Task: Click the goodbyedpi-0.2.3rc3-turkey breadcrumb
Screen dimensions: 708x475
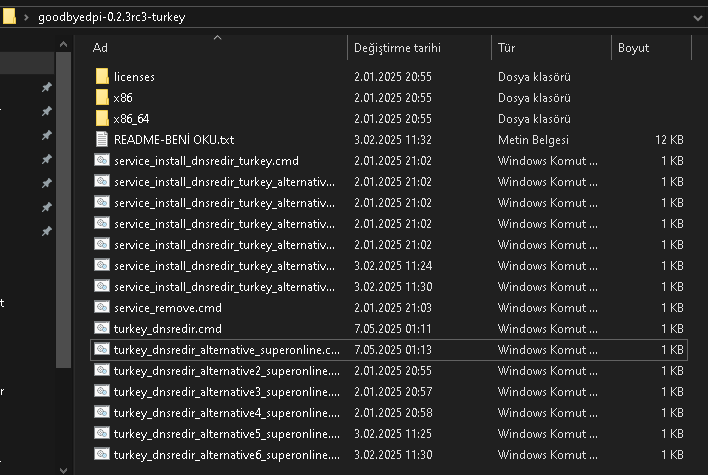Action: (110, 17)
